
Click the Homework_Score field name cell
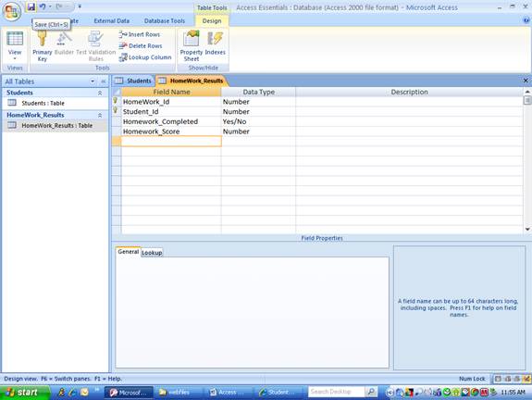[171, 131]
